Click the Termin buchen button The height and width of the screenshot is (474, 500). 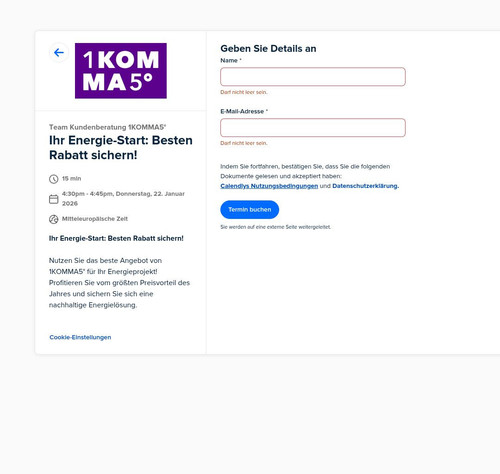(250, 210)
